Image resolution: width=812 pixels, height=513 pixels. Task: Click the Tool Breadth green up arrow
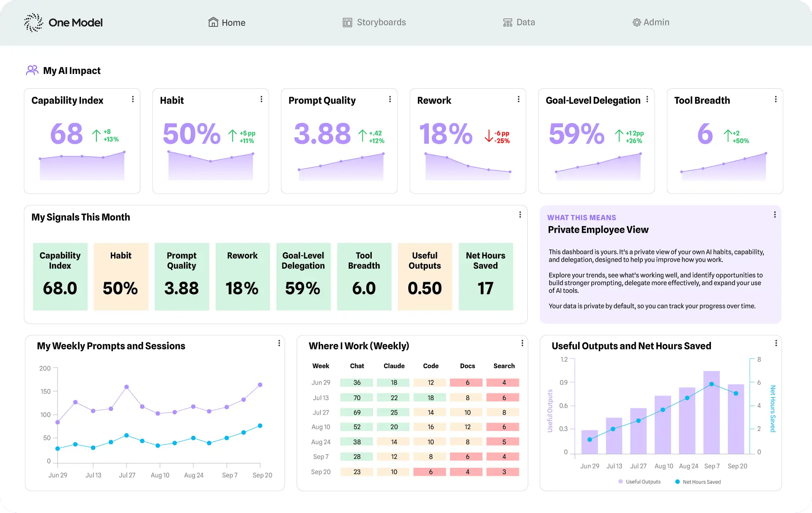[727, 136]
